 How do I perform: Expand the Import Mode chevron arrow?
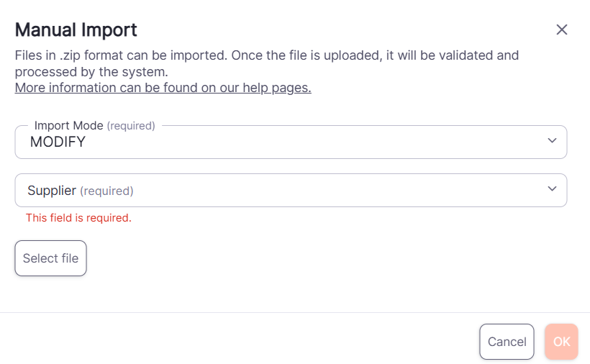pyautogui.click(x=552, y=140)
